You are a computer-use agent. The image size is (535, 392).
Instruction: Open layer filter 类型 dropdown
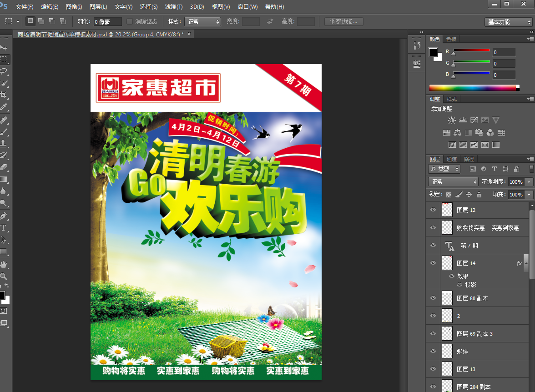(x=444, y=169)
